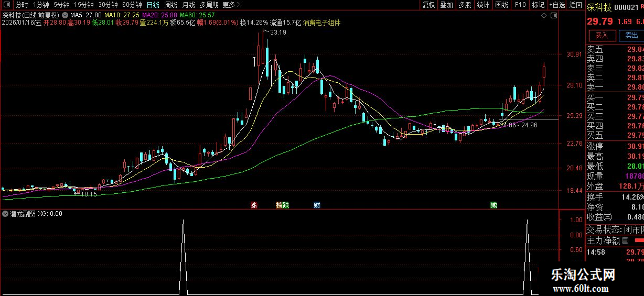Add stock via +自选 button
Image resolution: width=644 pixels, height=296 pixels.
pos(557,5)
